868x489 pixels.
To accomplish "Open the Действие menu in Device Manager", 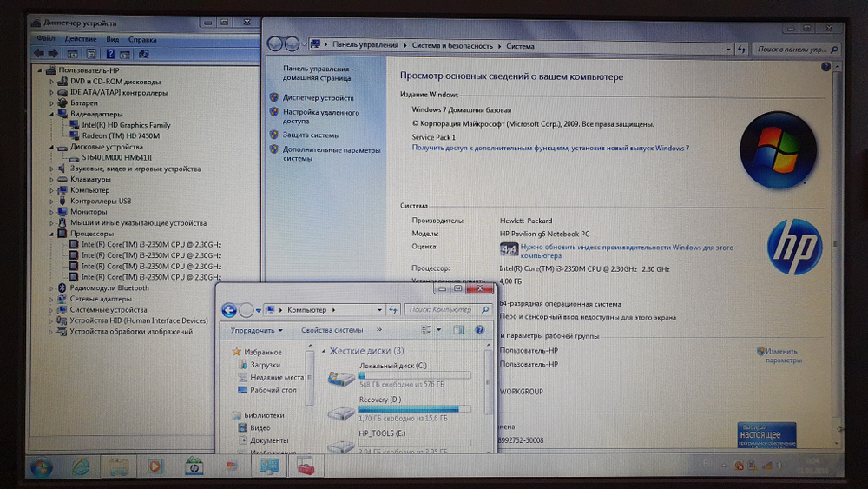I will [81, 39].
